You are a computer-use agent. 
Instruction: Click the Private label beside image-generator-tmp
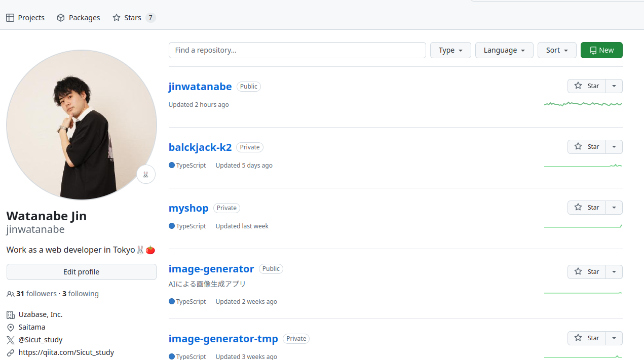pos(296,339)
